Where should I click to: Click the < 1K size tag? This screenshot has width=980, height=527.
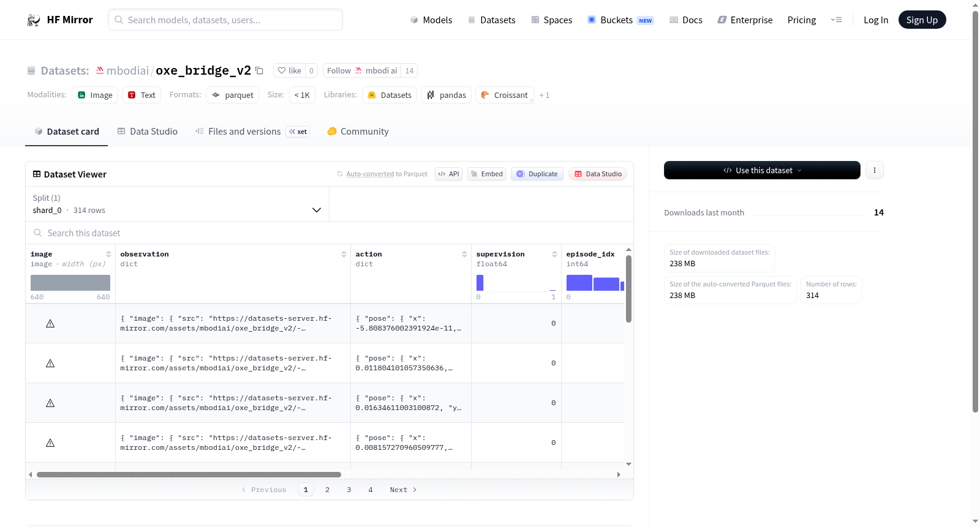(x=302, y=95)
